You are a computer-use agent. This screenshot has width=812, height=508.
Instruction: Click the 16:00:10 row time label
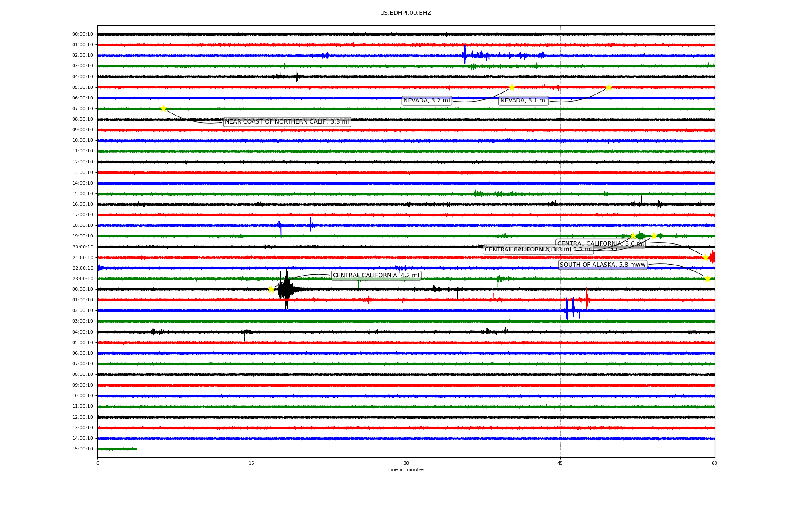coord(82,204)
